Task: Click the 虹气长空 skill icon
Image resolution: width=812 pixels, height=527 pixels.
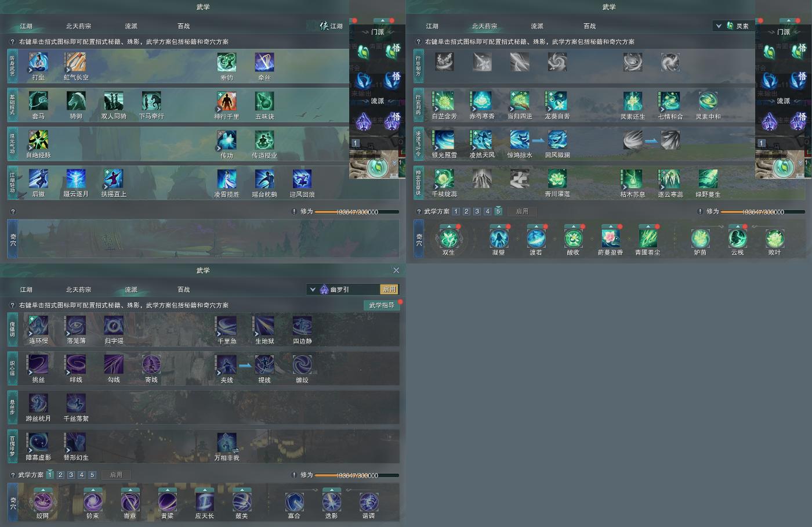Action: 76,62
